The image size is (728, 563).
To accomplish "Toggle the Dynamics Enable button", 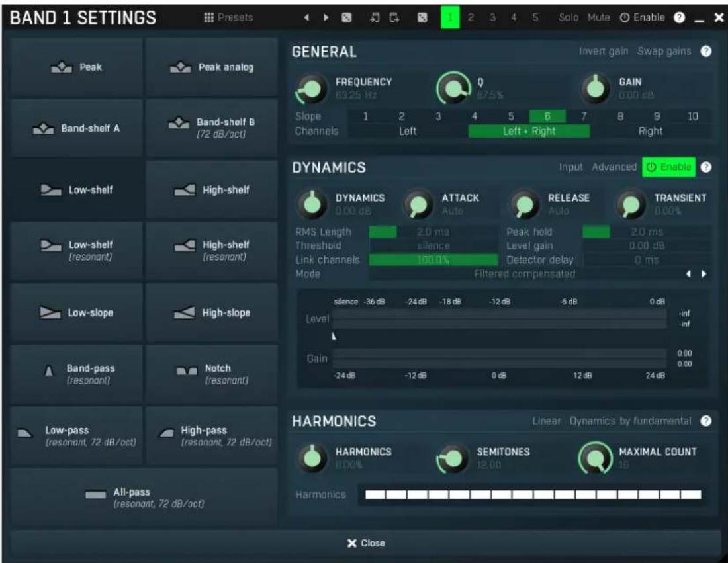I will [x=668, y=167].
